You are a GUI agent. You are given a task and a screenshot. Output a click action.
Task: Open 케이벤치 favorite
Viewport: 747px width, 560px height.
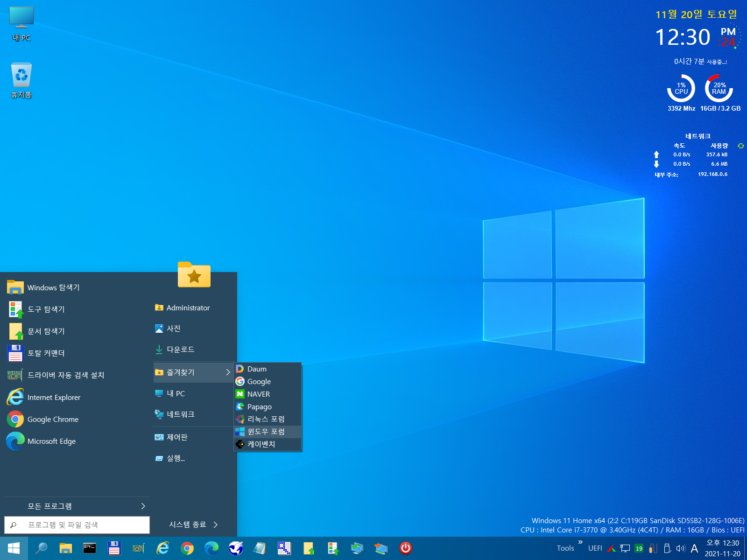(268, 444)
